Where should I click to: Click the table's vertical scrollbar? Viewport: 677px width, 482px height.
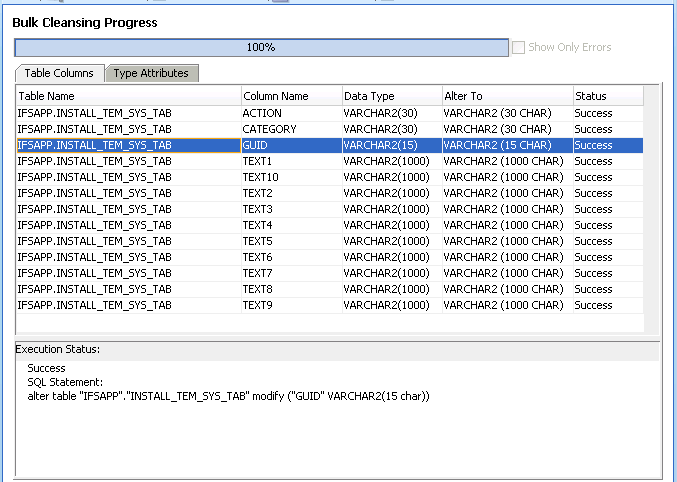(x=651, y=210)
